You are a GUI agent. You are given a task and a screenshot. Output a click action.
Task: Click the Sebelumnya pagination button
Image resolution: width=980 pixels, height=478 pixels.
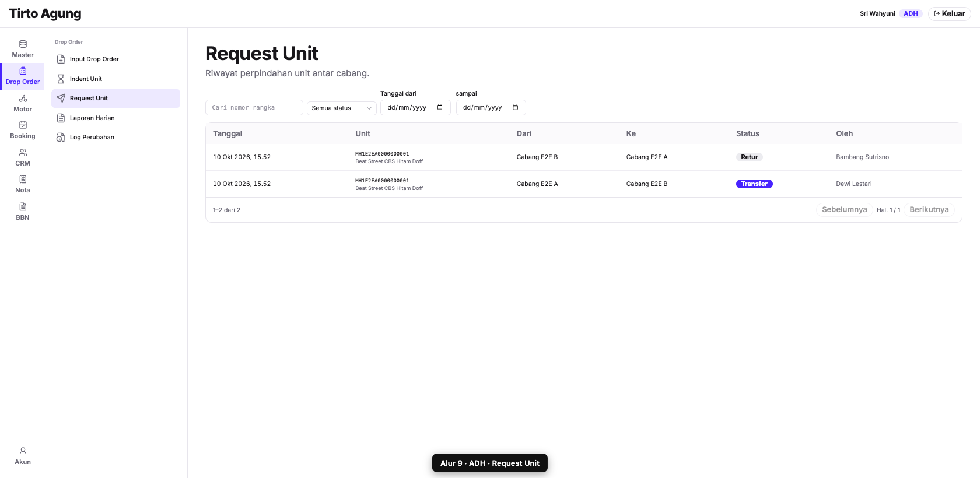click(x=844, y=210)
